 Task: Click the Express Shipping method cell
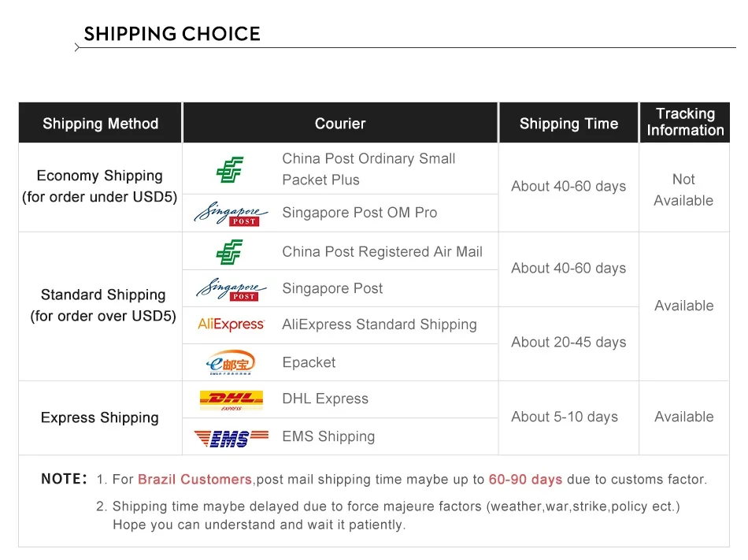click(100, 418)
